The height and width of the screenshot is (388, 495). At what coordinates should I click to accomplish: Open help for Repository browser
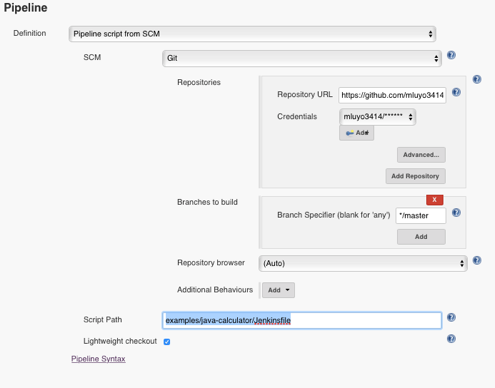tap(477, 260)
